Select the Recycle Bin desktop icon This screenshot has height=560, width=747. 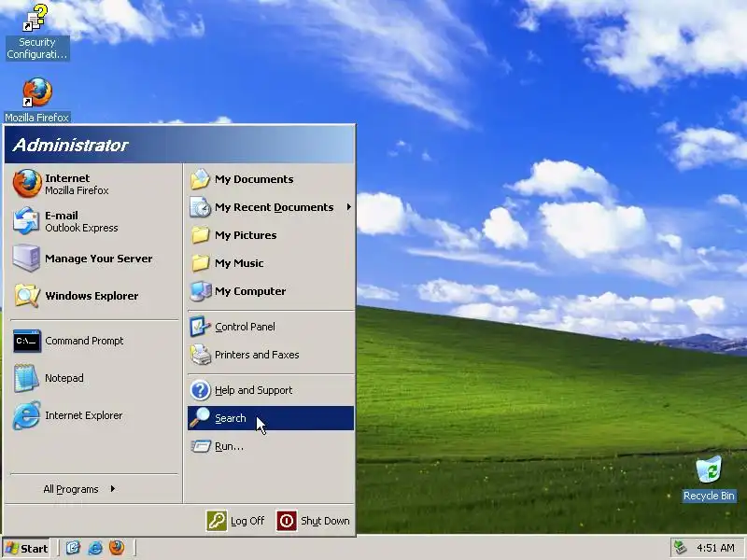709,469
